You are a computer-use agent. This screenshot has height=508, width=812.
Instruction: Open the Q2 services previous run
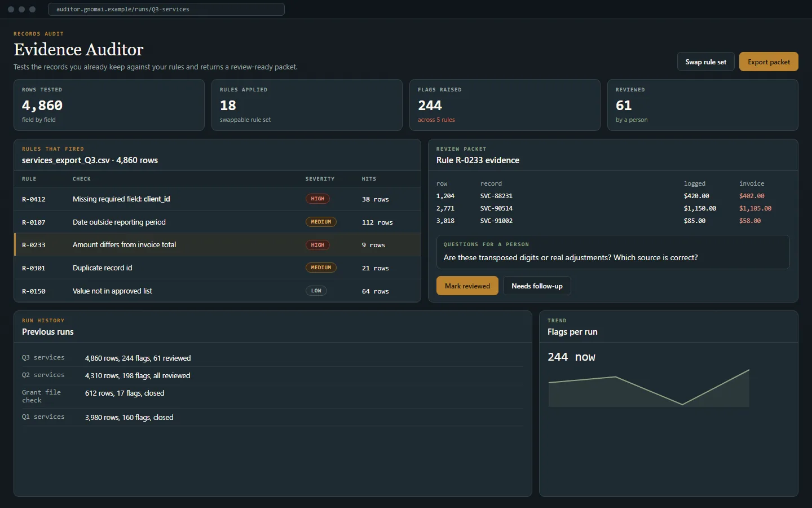click(272, 375)
